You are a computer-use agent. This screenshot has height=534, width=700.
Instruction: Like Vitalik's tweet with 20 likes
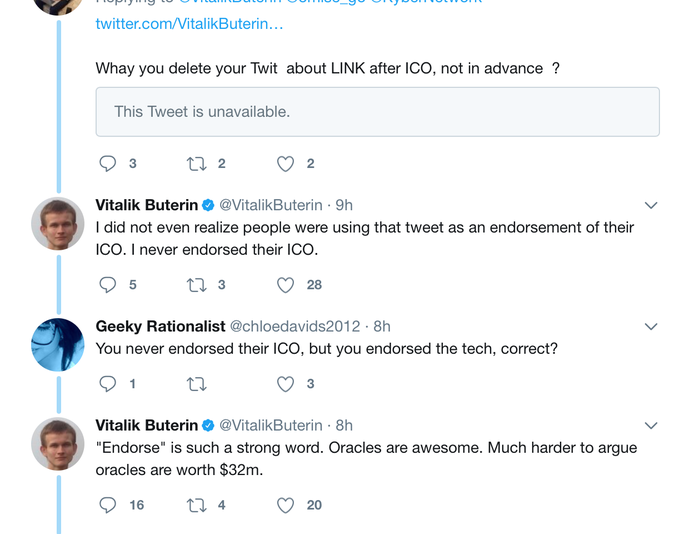[285, 505]
